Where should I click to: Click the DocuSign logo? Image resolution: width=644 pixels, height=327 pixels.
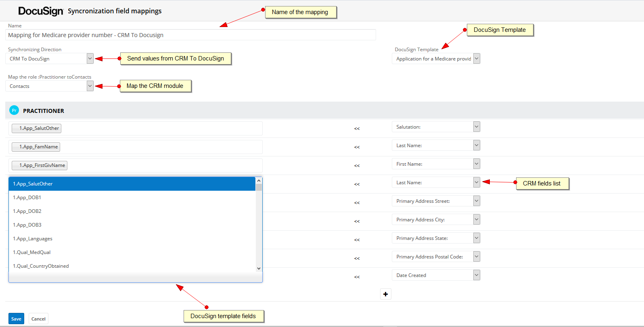pos(41,11)
